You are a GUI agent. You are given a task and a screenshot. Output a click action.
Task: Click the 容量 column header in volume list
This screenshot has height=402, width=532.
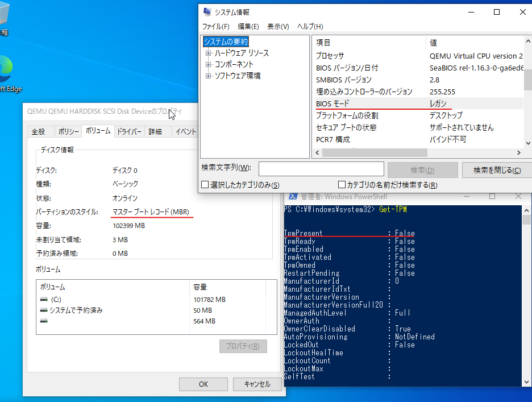pyautogui.click(x=228, y=287)
